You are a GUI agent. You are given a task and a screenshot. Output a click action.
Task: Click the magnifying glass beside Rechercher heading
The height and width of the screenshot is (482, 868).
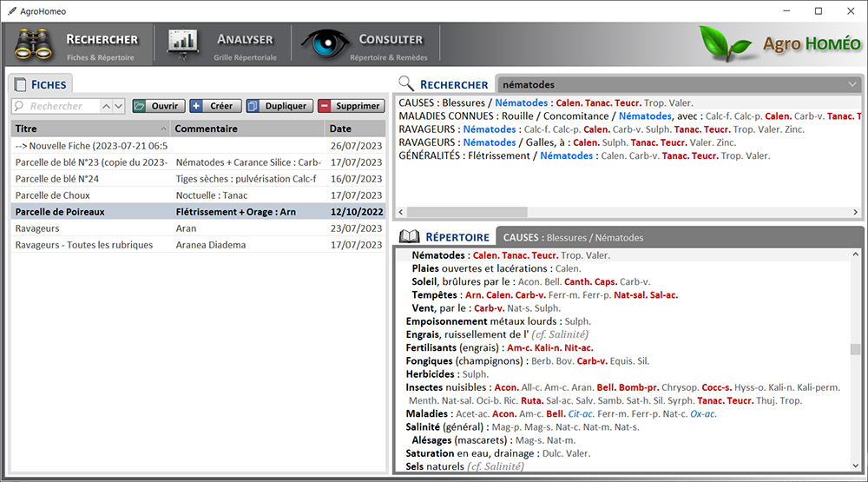pyautogui.click(x=406, y=83)
